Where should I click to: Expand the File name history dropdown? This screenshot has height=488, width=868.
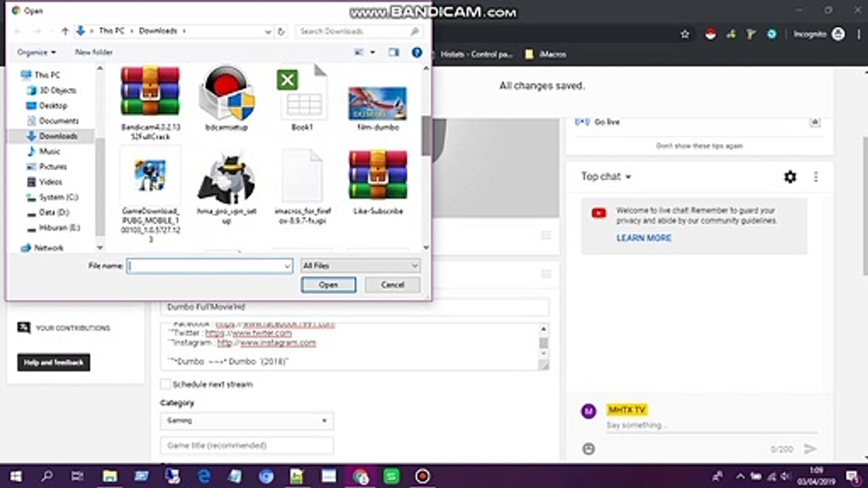click(288, 266)
